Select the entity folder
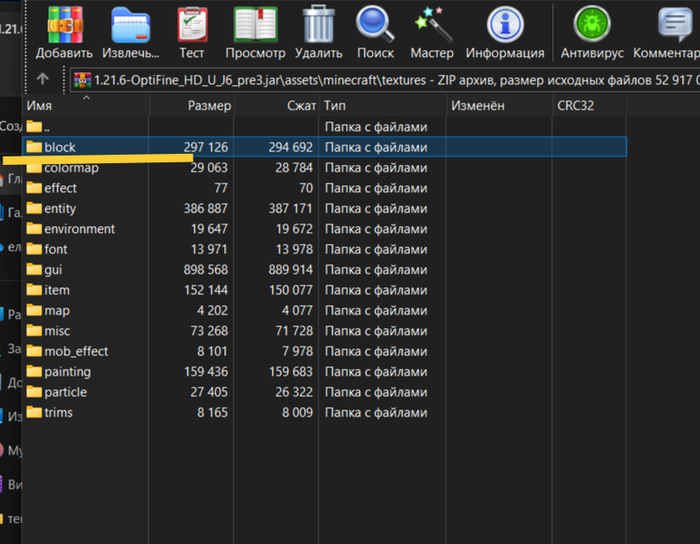This screenshot has height=544, width=700. (60, 208)
